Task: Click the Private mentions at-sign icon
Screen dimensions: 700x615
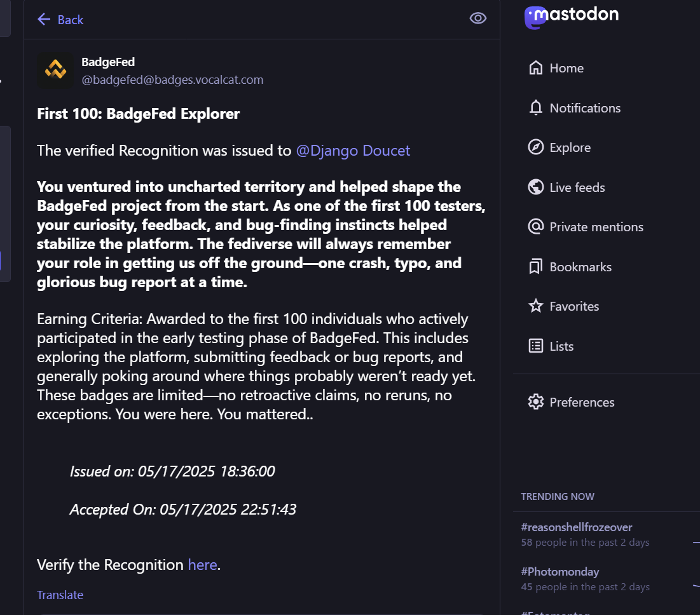Action: [x=535, y=227]
